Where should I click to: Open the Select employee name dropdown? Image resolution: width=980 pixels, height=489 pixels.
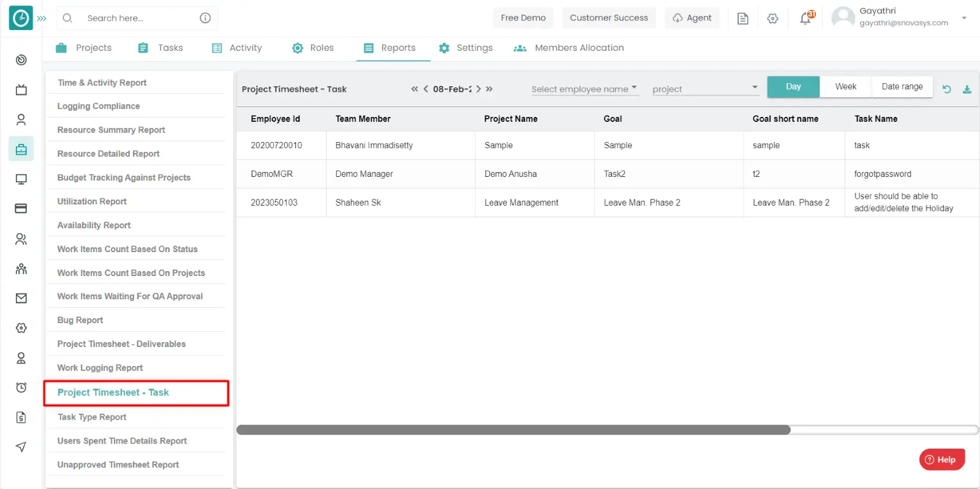(585, 89)
